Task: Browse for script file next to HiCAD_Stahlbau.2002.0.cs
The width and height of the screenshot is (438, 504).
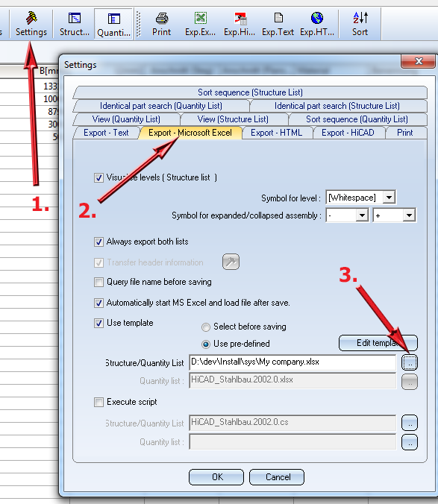Action: [x=410, y=423]
